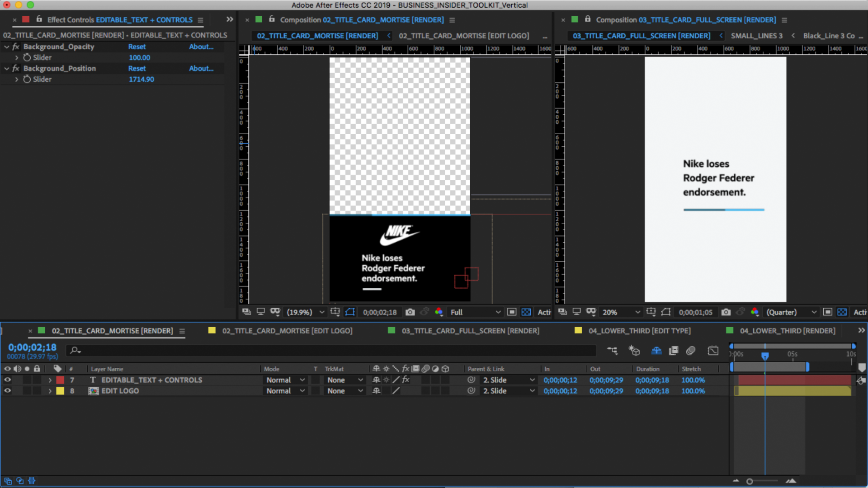
Task: Toggle Hide Shy Layers icon in timeline
Action: pos(656,350)
